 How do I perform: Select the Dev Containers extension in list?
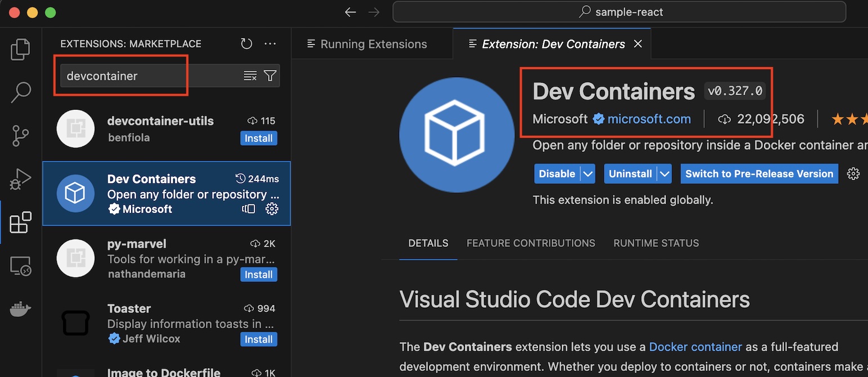coord(167,194)
